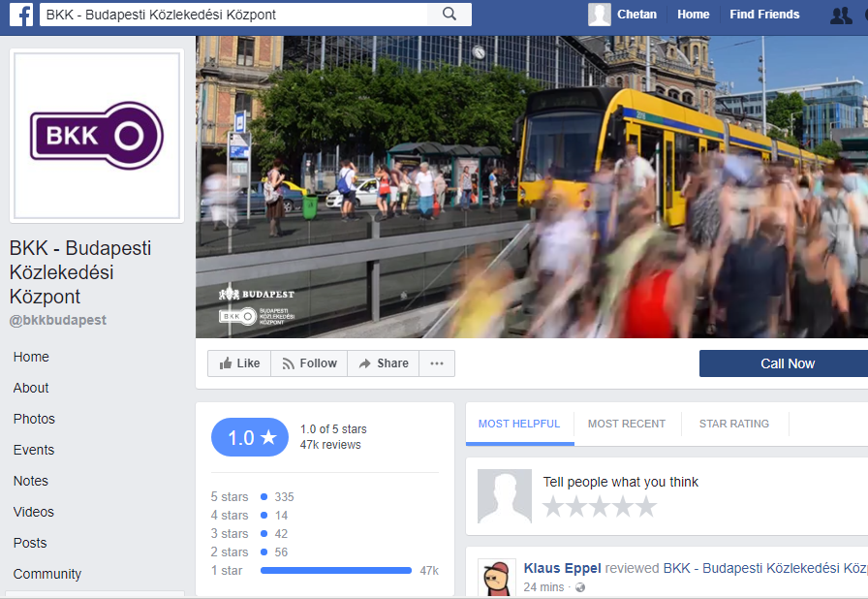Share the BKK page
This screenshot has width=868, height=599.
[x=383, y=363]
